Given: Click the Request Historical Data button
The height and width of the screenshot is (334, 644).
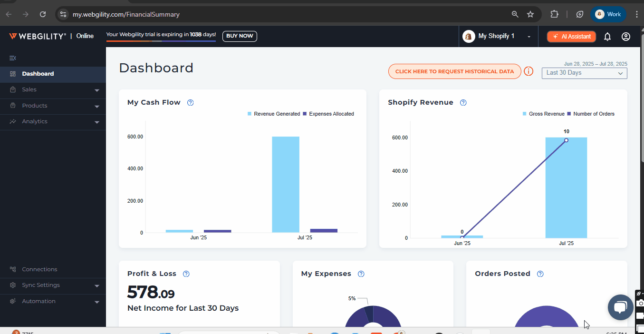Looking at the screenshot, I should click(454, 71).
